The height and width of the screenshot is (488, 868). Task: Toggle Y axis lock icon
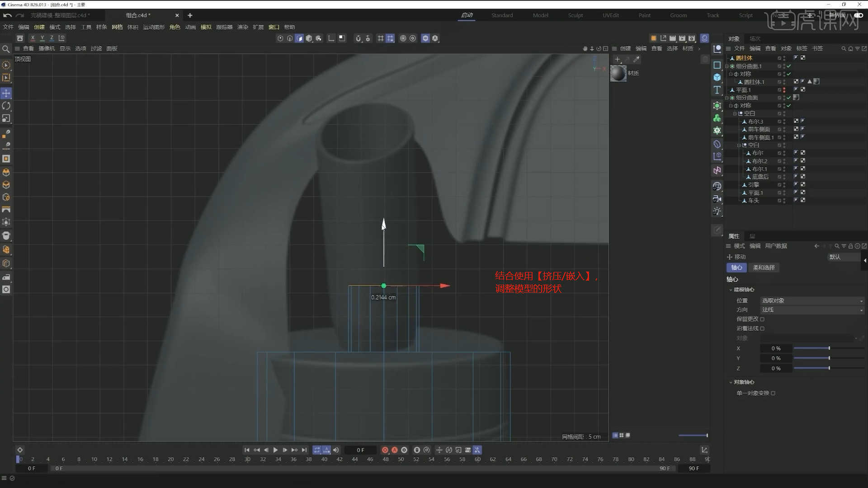[42, 38]
